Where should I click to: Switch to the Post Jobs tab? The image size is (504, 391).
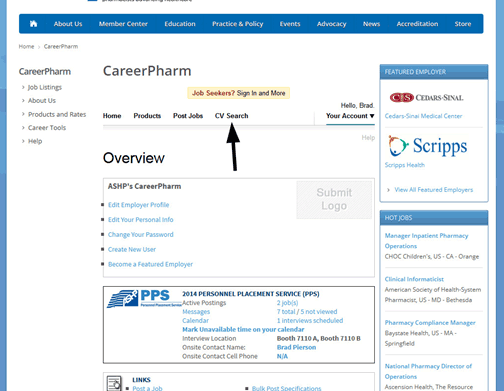(x=188, y=116)
